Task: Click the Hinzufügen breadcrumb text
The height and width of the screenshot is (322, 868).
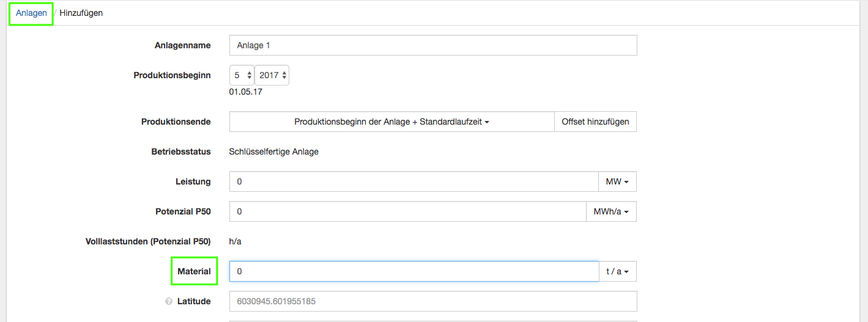Action: (81, 13)
